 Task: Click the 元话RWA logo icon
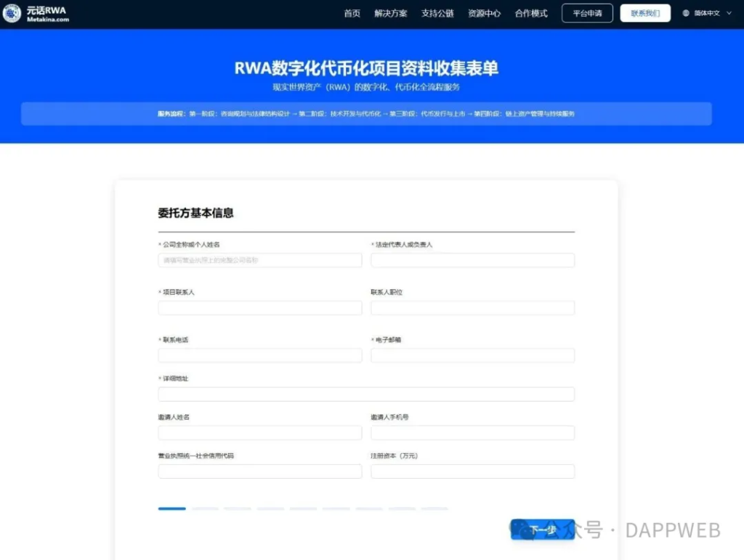(x=12, y=13)
